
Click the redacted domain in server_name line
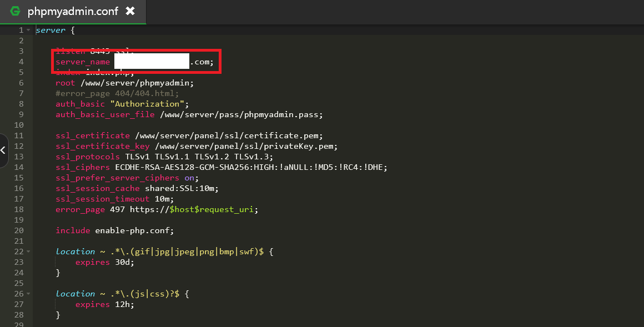[x=152, y=62]
